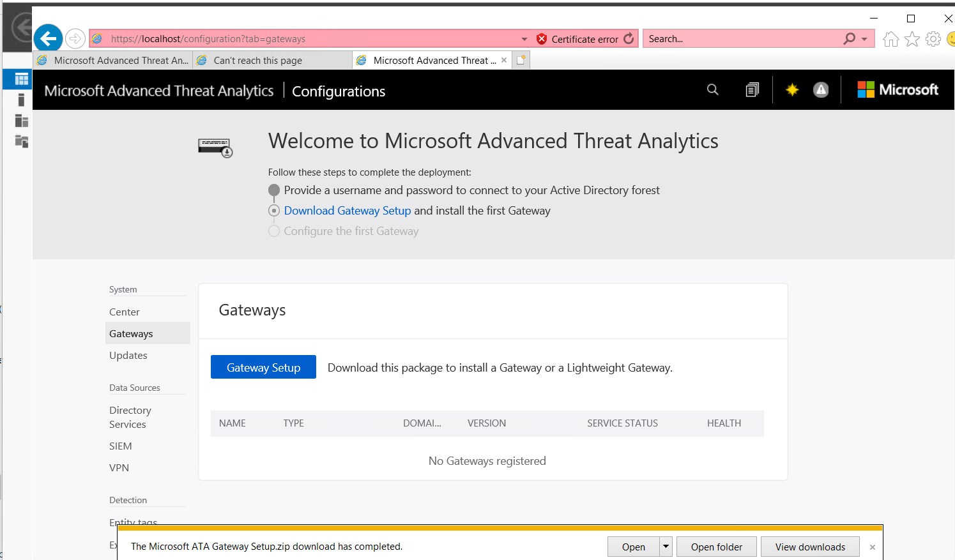The image size is (955, 560).
Task: Switch to first Microsoft Advanced Threat An... tab
Action: pos(113,60)
